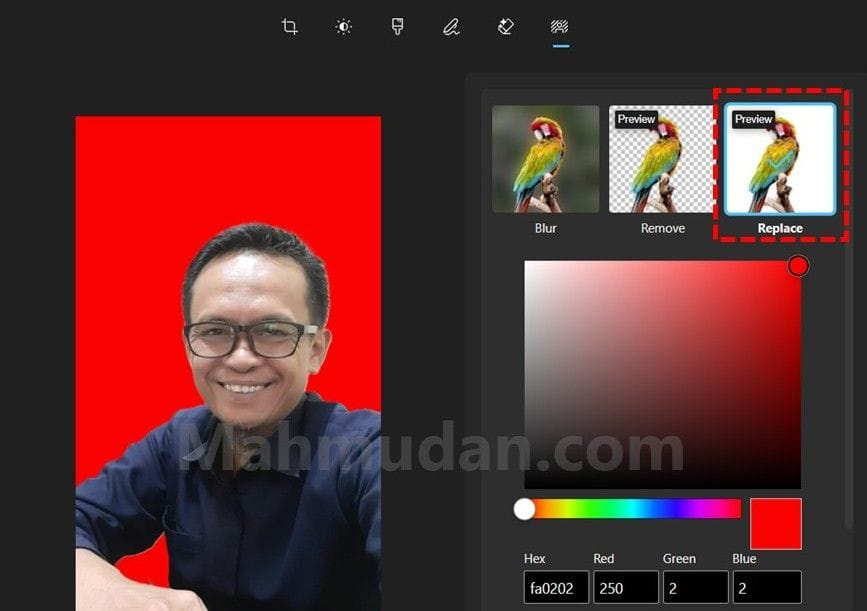This screenshot has width=867, height=611.
Task: Click the Blur label text
Action: pos(545,228)
